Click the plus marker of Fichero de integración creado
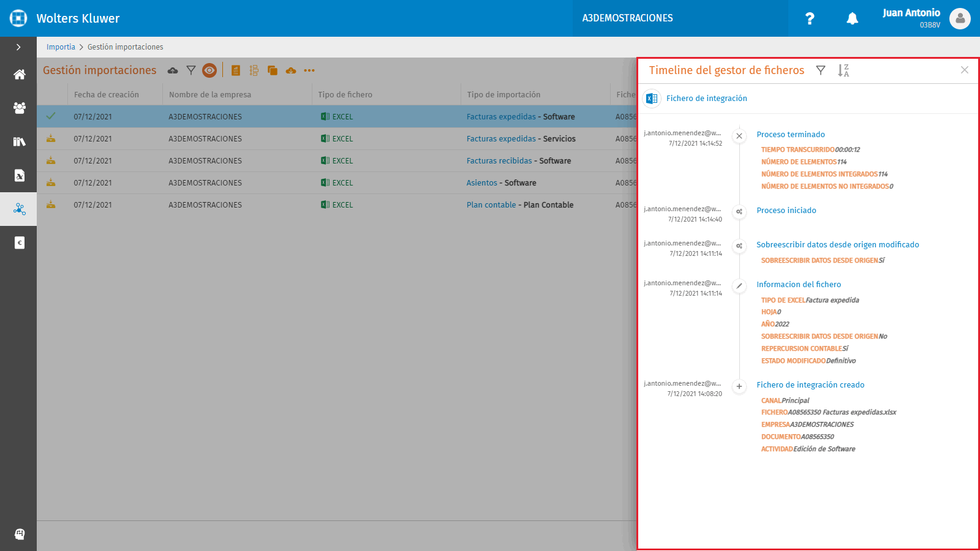Screen dimensions: 980x551 tap(739, 386)
